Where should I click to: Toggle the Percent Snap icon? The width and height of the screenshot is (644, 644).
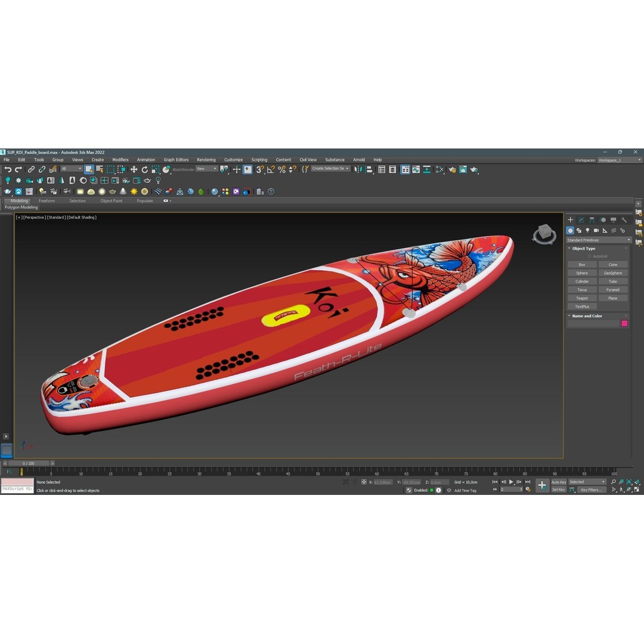tap(281, 169)
